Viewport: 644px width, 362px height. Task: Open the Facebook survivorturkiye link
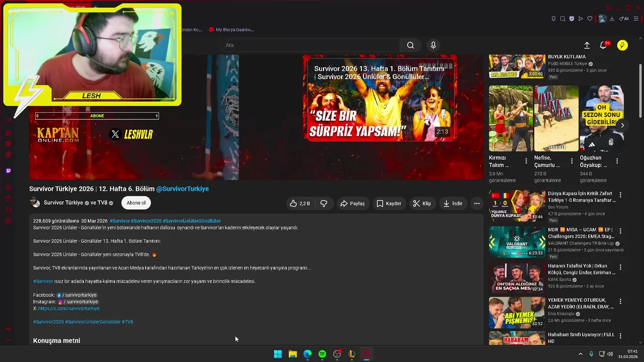(77, 295)
